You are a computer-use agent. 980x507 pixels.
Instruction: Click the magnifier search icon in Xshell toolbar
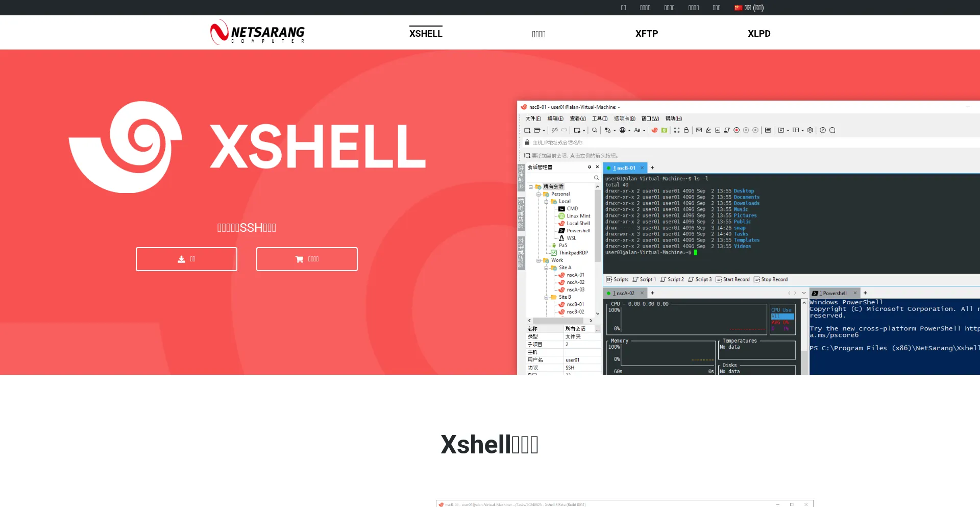pos(595,130)
